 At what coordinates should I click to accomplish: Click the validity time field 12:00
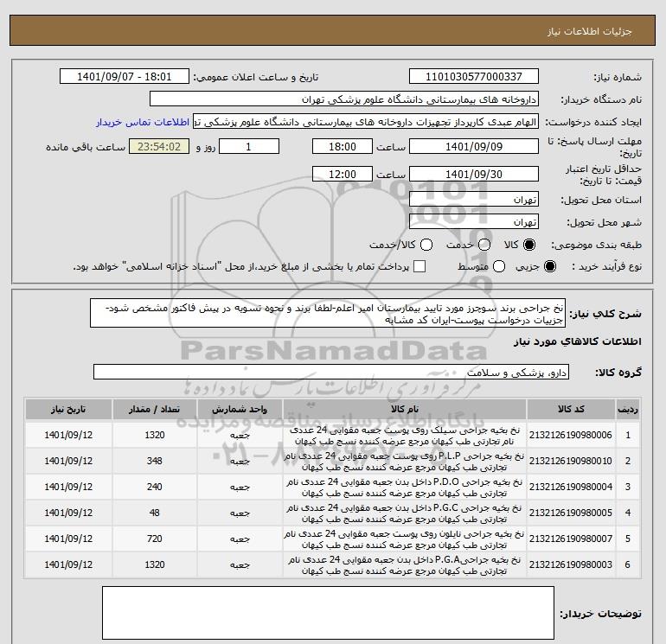[343, 174]
